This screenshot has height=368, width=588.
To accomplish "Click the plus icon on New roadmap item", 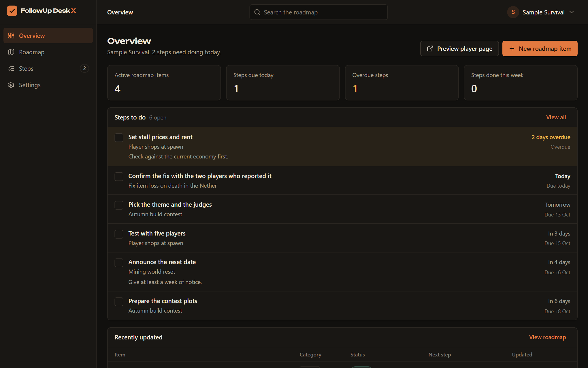I will tap(512, 48).
